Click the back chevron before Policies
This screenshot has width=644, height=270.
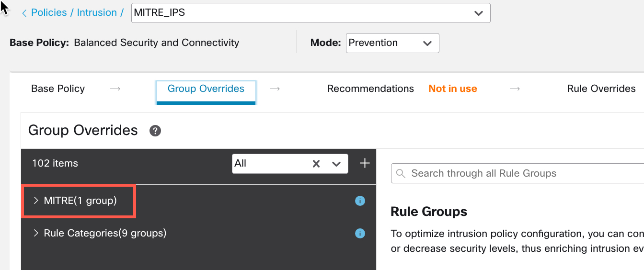tap(24, 13)
